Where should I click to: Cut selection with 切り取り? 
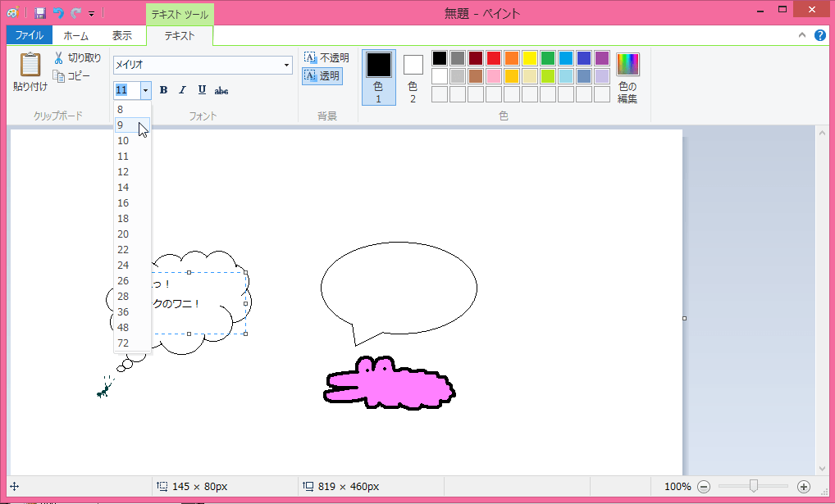tap(78, 57)
